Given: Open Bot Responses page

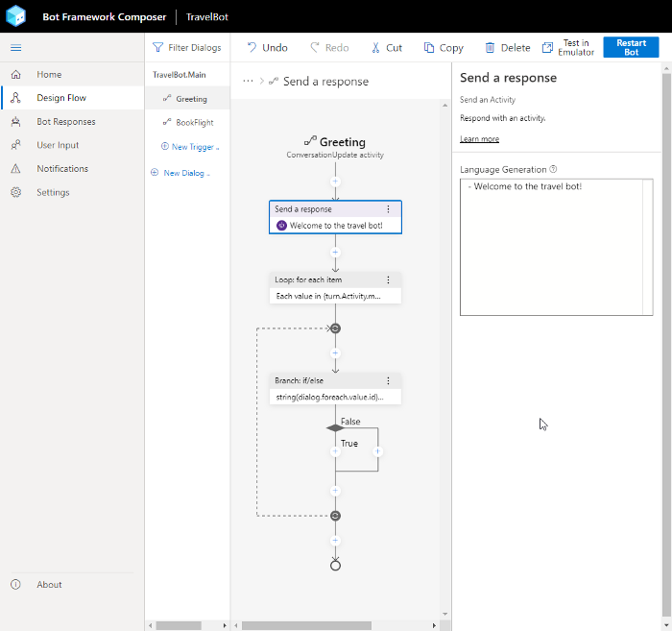Looking at the screenshot, I should coord(72,122).
